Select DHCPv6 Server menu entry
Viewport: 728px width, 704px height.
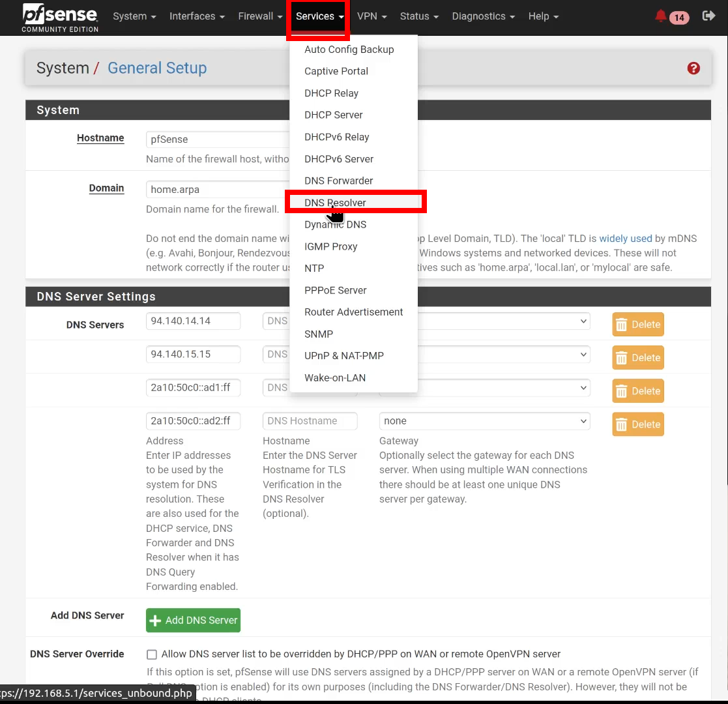pos(353,159)
